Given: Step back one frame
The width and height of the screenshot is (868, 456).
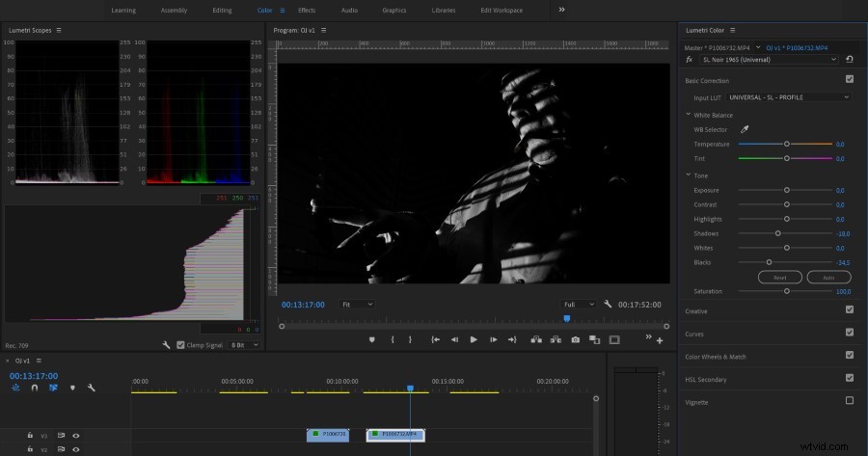Looking at the screenshot, I should click(x=454, y=339).
